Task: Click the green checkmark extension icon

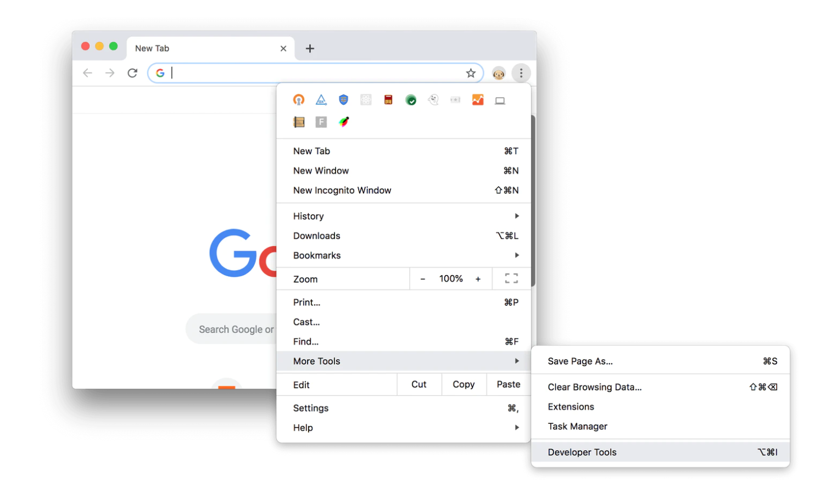Action: pos(411,100)
